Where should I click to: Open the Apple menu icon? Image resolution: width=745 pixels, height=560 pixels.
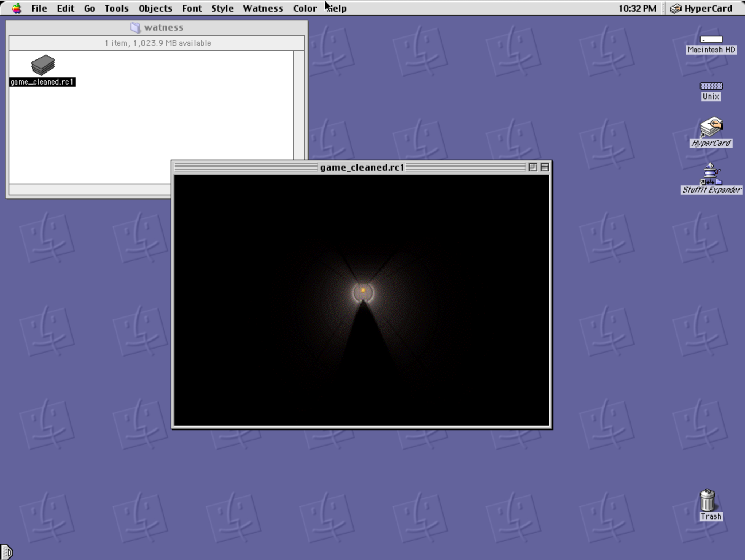click(x=16, y=8)
